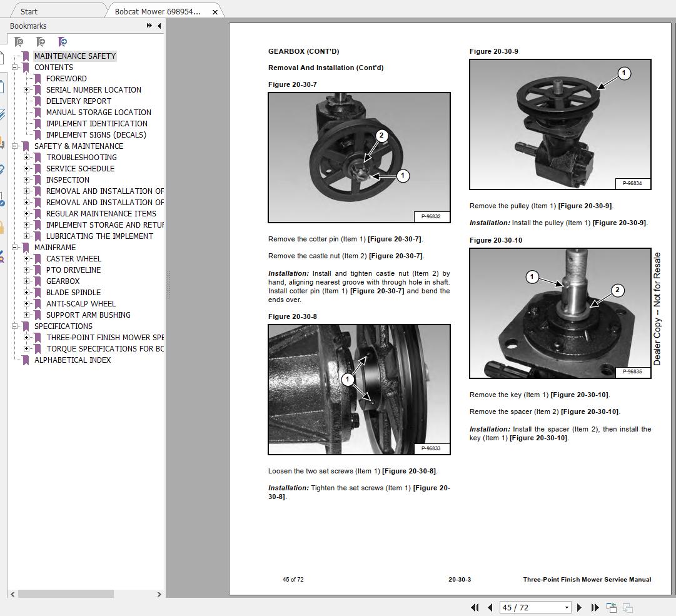Expand the LUBRICATING THE IMPLEMENT node

tap(27, 236)
